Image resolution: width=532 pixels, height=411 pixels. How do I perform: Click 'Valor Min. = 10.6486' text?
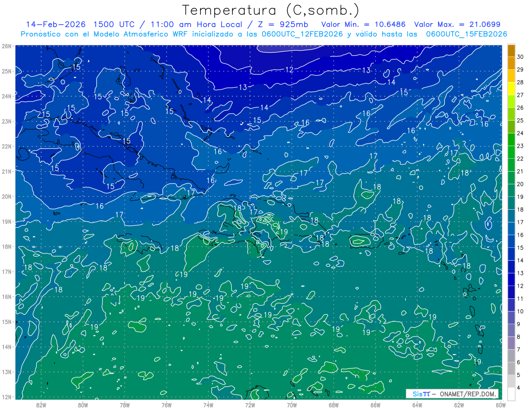[364, 24]
